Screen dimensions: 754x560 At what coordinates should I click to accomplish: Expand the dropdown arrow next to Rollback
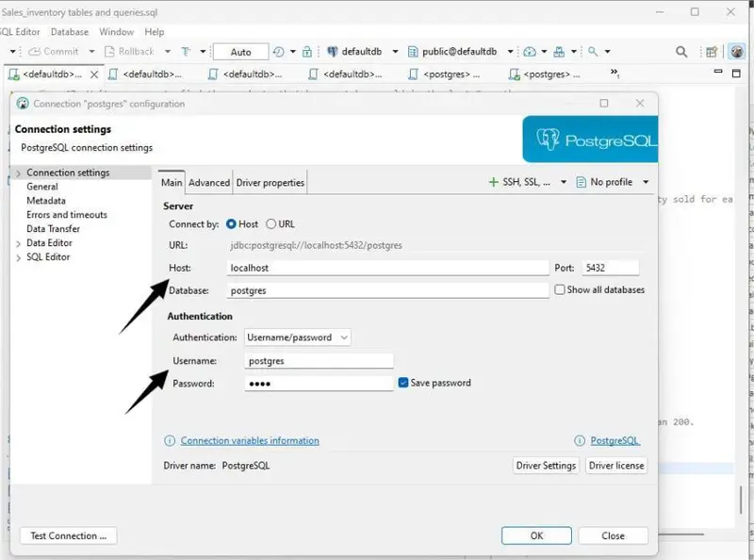pos(168,52)
